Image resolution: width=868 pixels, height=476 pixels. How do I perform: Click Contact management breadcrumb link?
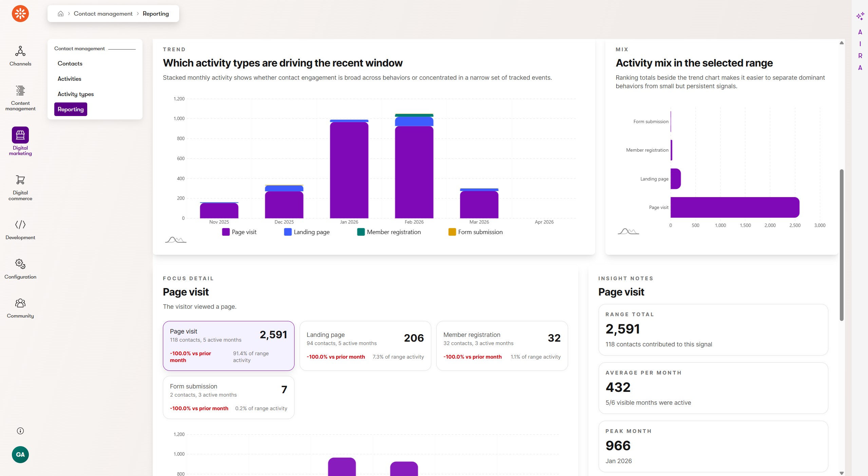103,14
